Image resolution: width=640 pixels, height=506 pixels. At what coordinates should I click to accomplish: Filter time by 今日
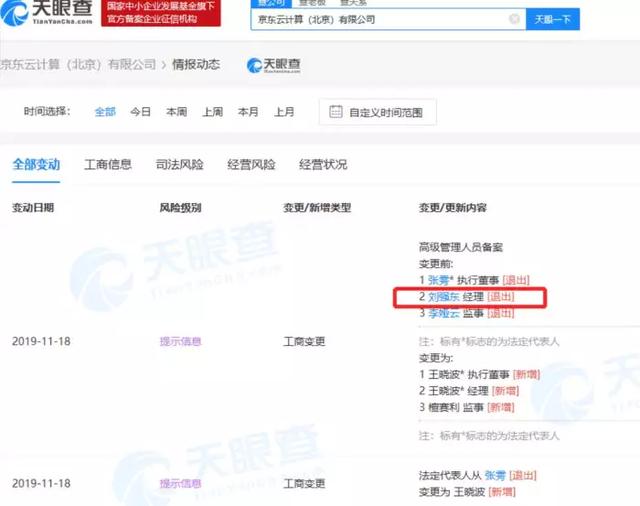(140, 112)
